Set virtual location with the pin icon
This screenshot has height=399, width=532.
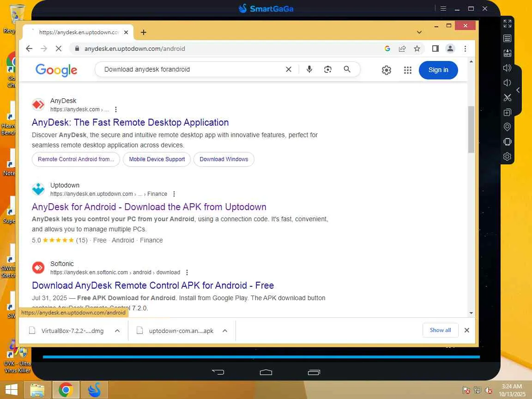point(507,127)
